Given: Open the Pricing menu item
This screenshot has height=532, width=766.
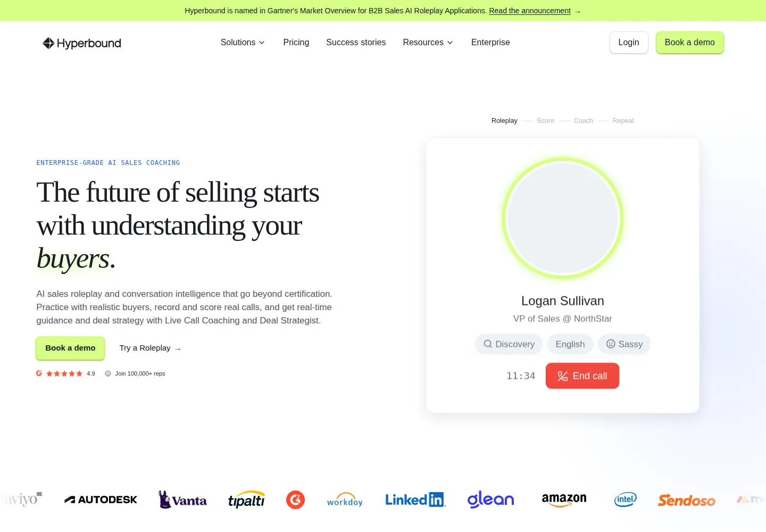Looking at the screenshot, I should (x=296, y=43).
